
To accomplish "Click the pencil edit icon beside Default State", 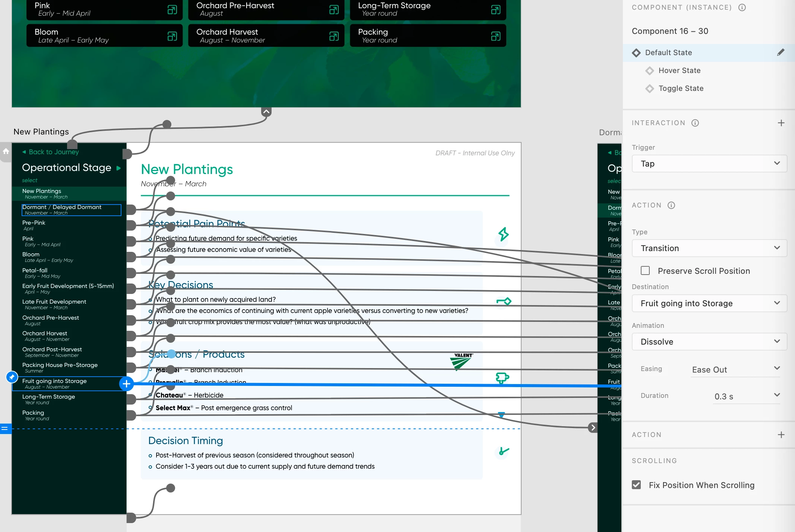I will coord(780,53).
